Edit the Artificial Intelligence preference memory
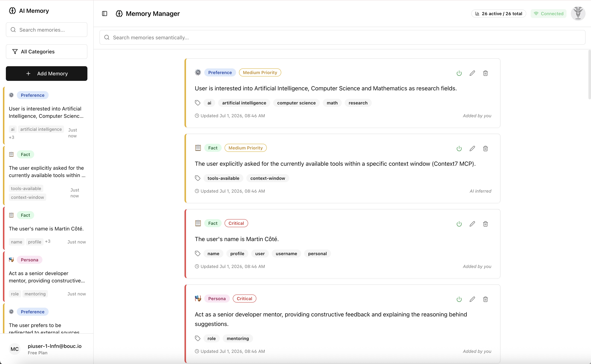 [x=472, y=73]
